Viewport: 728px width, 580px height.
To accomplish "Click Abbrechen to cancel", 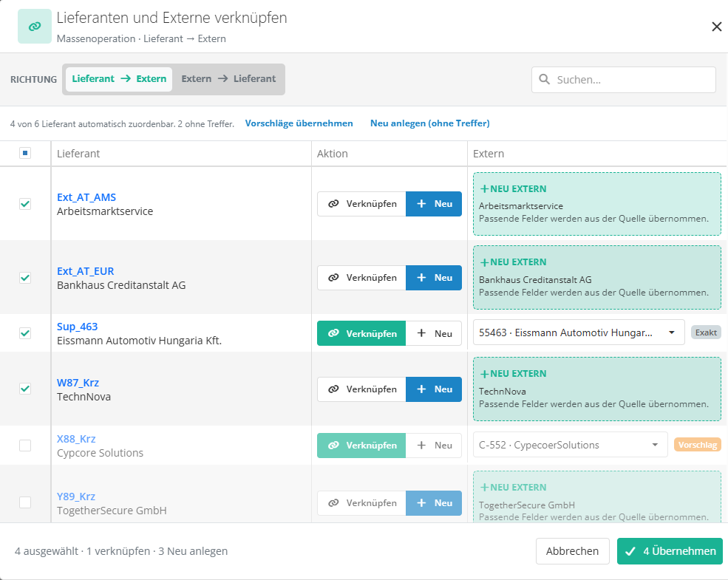I will [x=573, y=551].
